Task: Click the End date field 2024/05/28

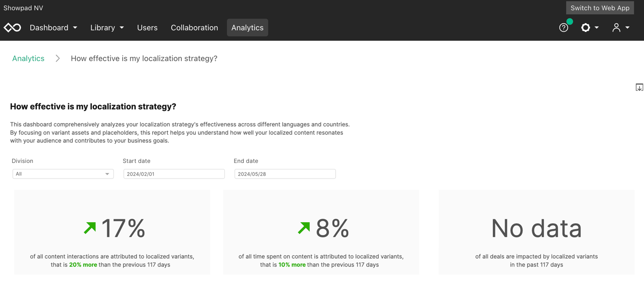Action: 285,174
